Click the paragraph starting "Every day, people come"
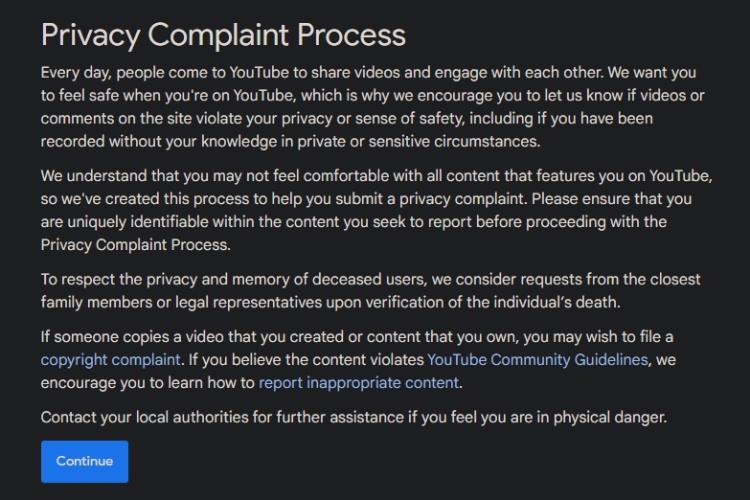Screen dimensions: 750x500 coord(373,107)
